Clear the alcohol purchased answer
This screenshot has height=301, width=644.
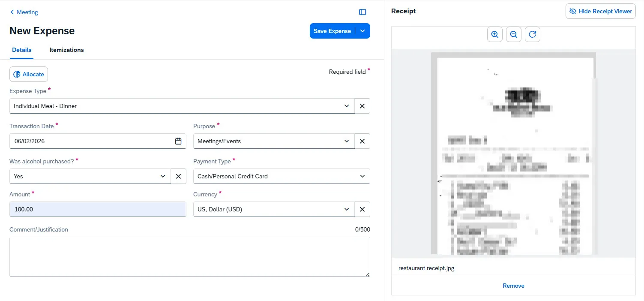[178, 176]
